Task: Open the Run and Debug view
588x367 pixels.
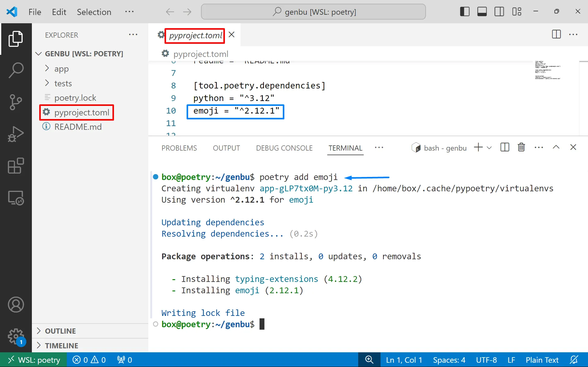Action: point(16,134)
